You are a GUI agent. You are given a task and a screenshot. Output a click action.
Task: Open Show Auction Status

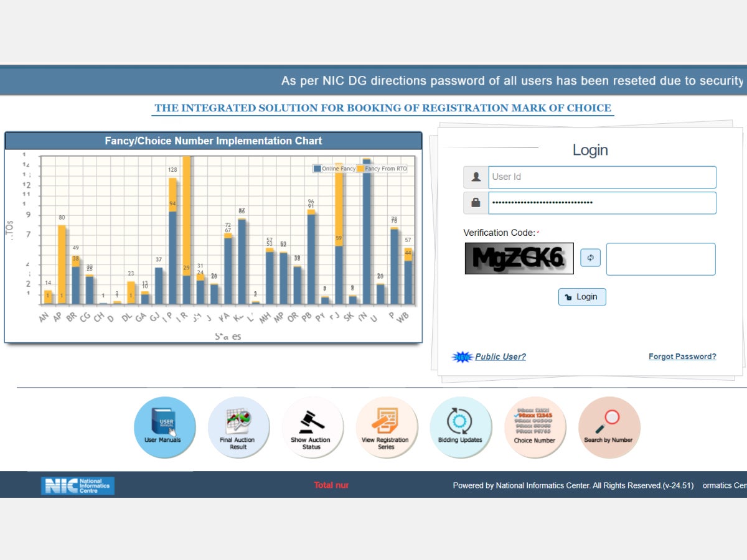coord(312,427)
